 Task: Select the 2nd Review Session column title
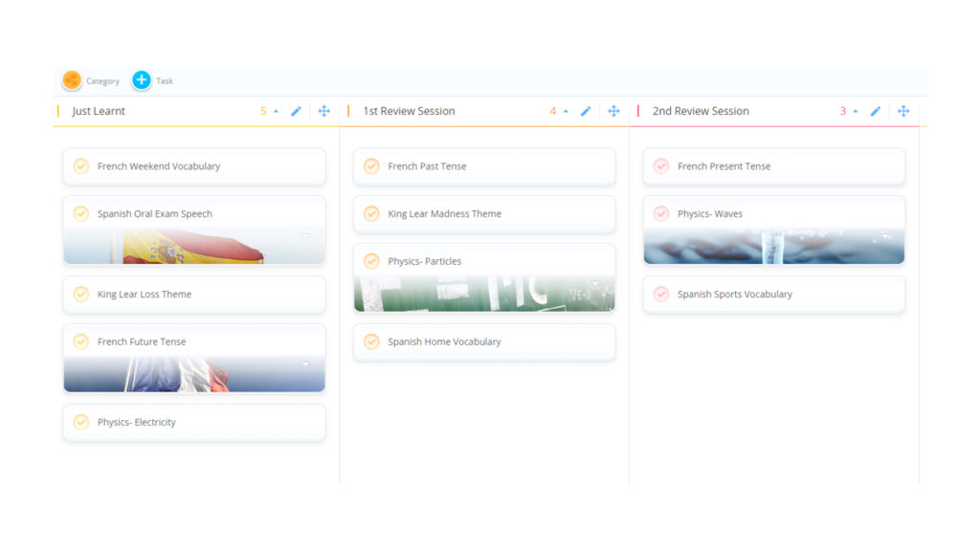point(701,111)
